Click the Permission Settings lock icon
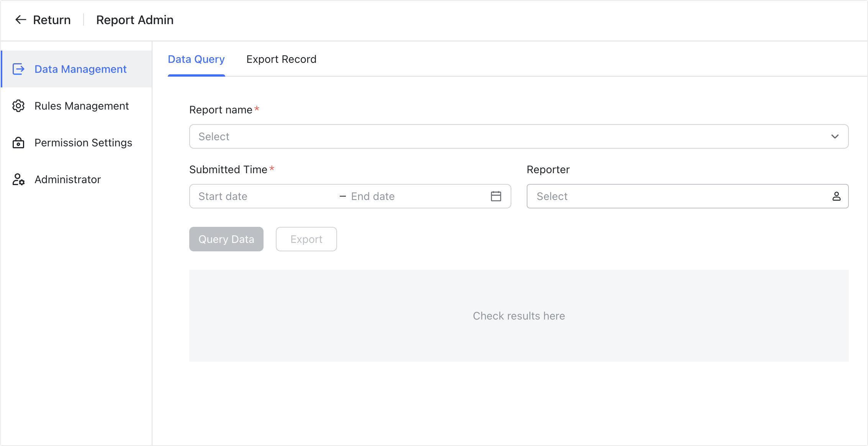The height and width of the screenshot is (446, 868). [x=18, y=143]
